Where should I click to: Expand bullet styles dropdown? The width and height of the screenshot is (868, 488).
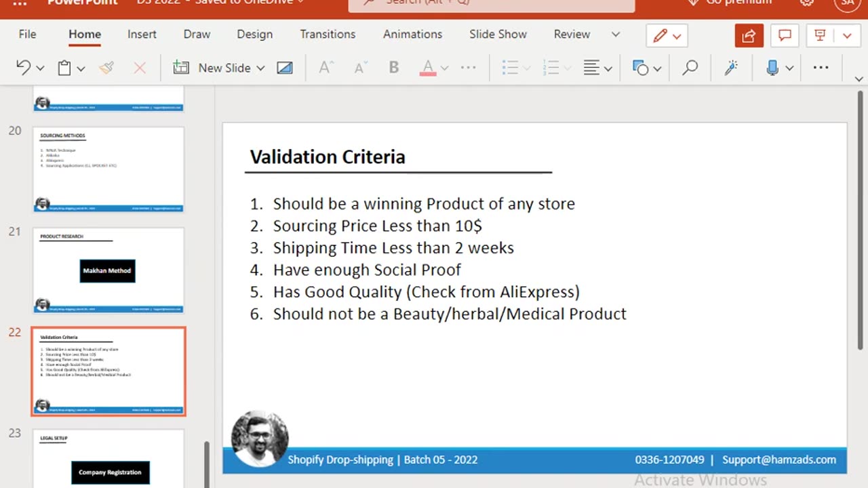[527, 68]
